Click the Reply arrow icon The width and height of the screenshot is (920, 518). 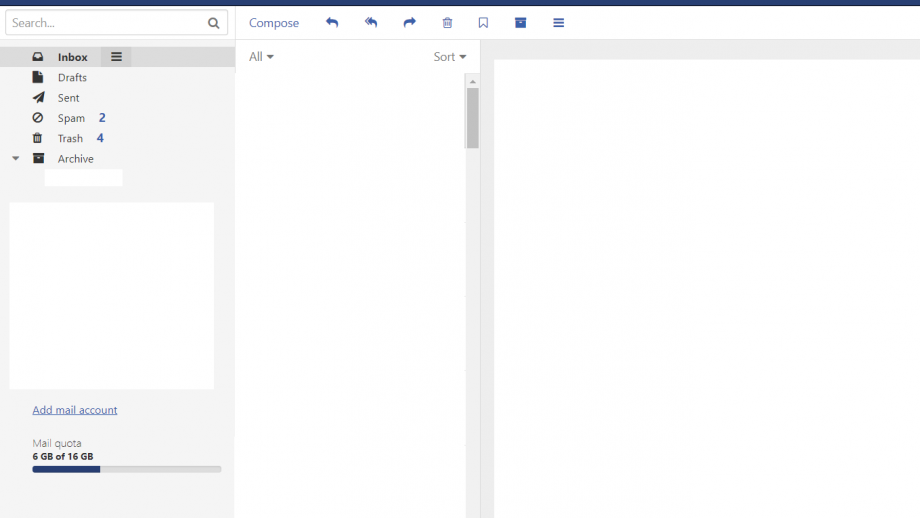coord(332,22)
